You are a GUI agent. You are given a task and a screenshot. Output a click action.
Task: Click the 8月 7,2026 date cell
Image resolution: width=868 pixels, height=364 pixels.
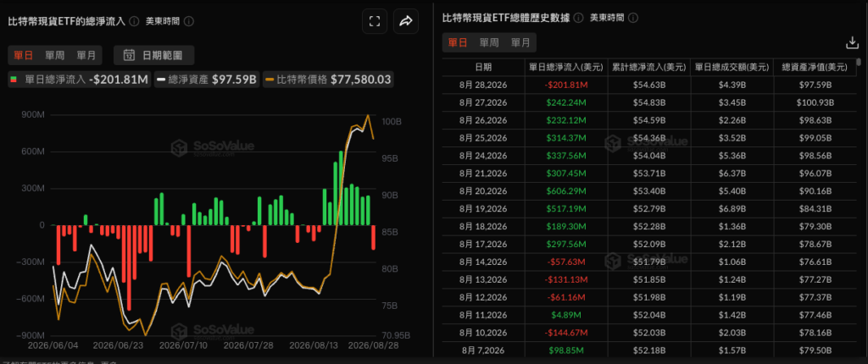pyautogui.click(x=482, y=350)
